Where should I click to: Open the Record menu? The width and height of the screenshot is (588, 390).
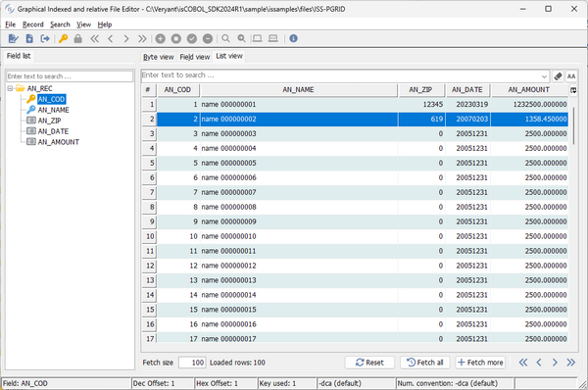(33, 24)
